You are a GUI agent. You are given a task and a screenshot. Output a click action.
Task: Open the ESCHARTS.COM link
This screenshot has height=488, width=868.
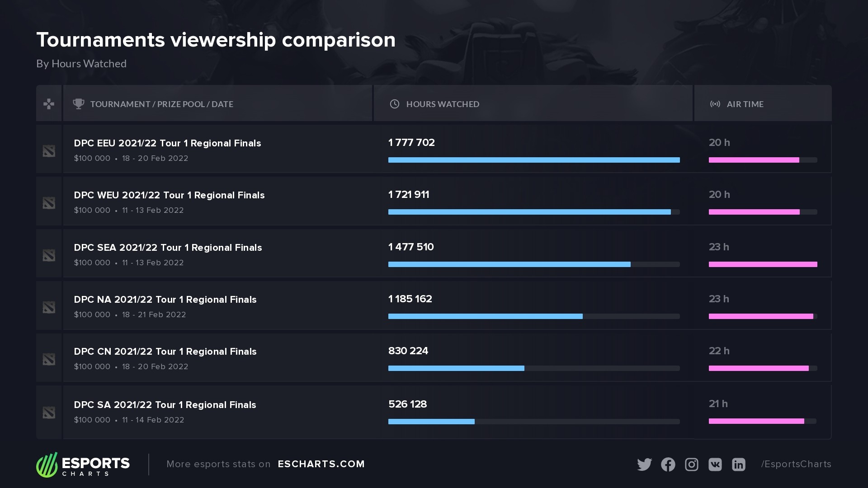tap(321, 464)
